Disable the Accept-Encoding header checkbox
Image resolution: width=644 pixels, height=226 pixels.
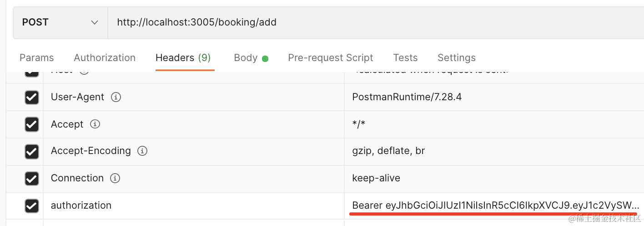point(31,151)
